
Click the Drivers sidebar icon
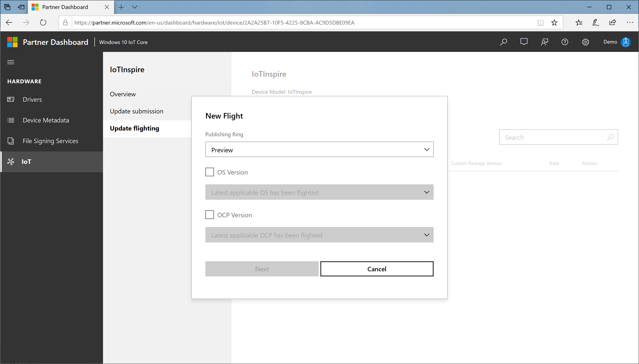click(x=11, y=99)
